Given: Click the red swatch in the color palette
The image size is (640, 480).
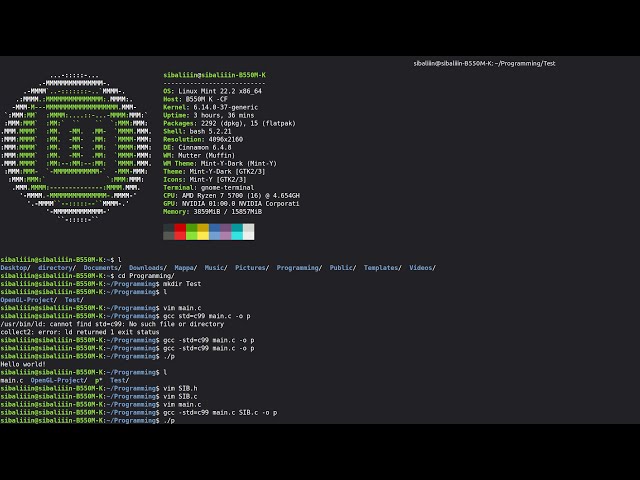Looking at the screenshot, I should pyautogui.click(x=180, y=231).
